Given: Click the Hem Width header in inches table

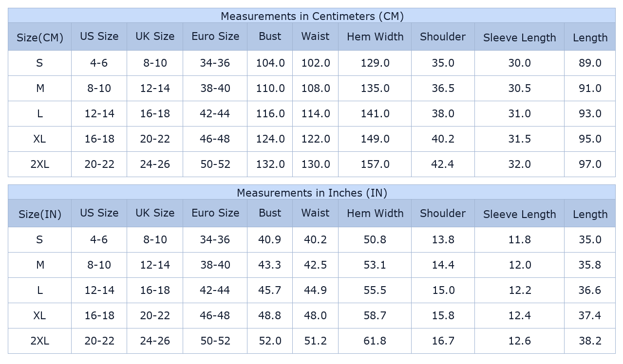Looking at the screenshot, I should click(x=375, y=213).
